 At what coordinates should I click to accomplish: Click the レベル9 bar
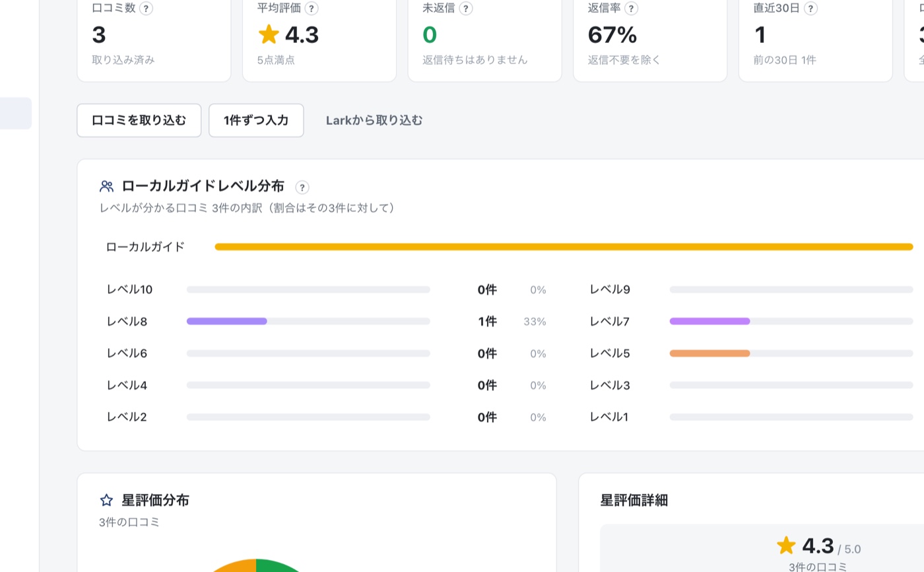pos(791,290)
